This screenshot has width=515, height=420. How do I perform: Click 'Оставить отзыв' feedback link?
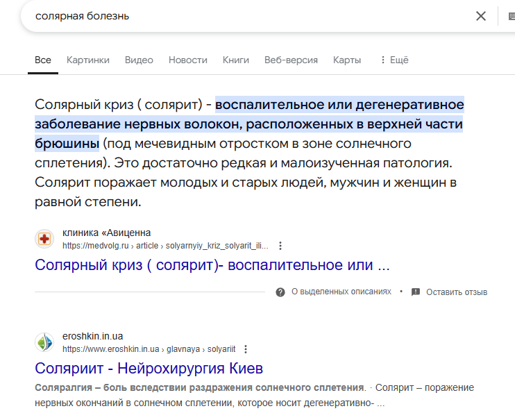point(457,292)
